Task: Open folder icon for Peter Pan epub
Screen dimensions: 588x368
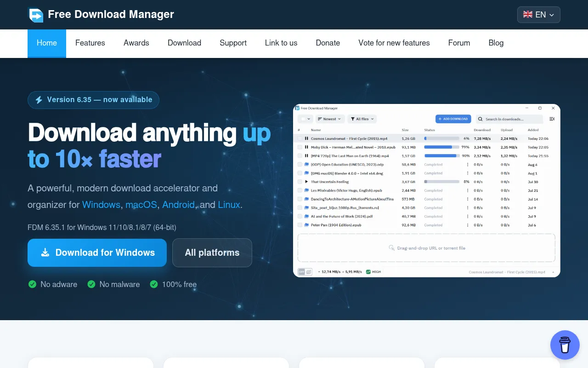Action: pos(306,225)
